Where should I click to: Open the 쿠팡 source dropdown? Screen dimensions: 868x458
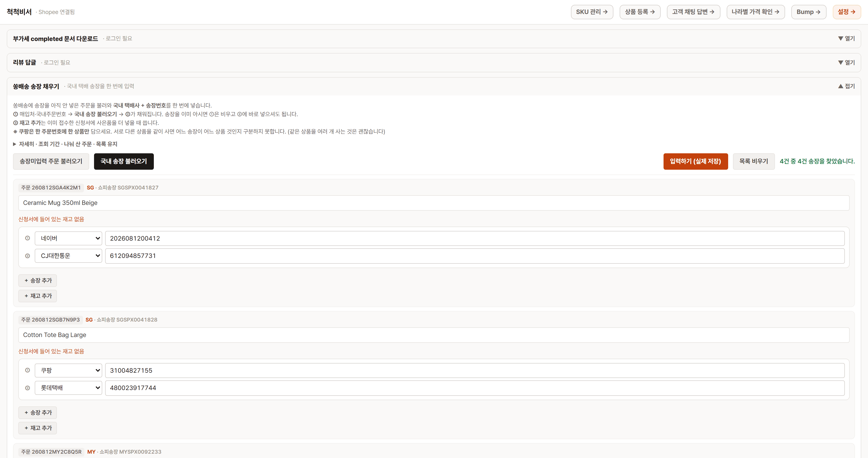tap(68, 370)
